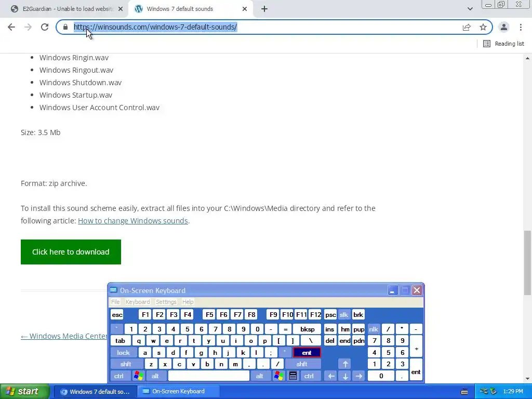This screenshot has height=399, width=532.
Task: Toggle the lock (caps lock) key
Action: tap(124, 353)
